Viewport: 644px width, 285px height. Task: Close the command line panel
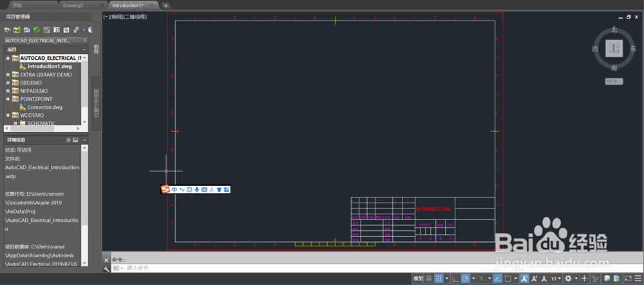pyautogui.click(x=106, y=260)
